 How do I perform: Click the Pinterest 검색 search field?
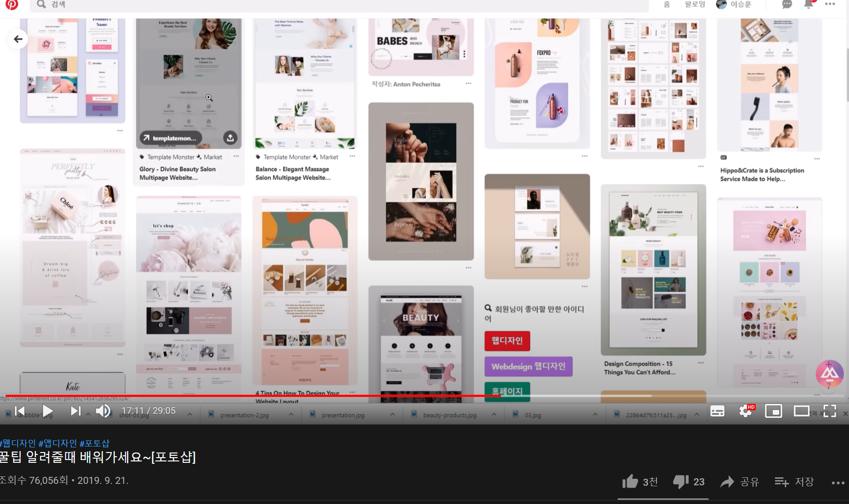point(340,5)
